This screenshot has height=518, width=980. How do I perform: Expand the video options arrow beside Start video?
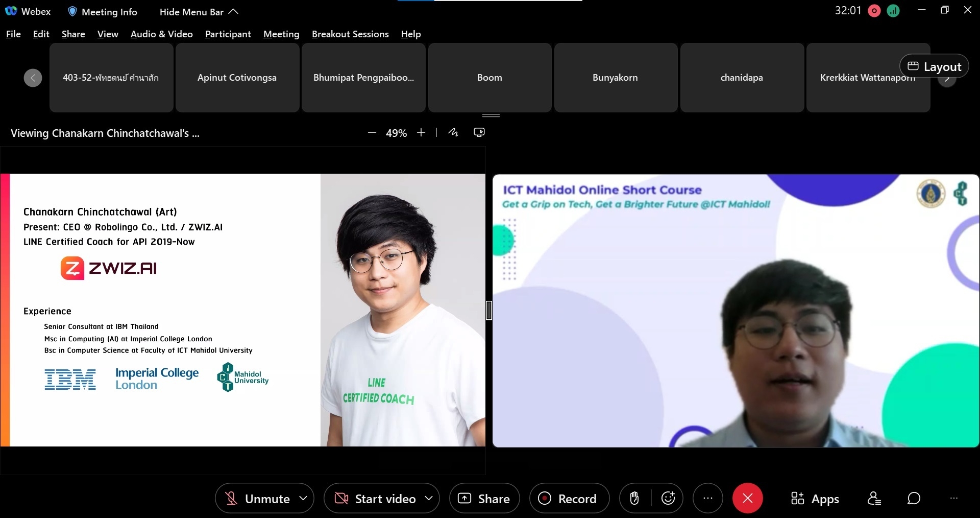tap(429, 498)
